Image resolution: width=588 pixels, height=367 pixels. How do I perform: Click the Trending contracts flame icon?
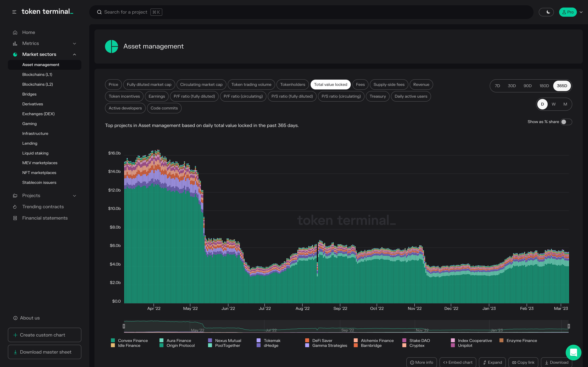15,207
